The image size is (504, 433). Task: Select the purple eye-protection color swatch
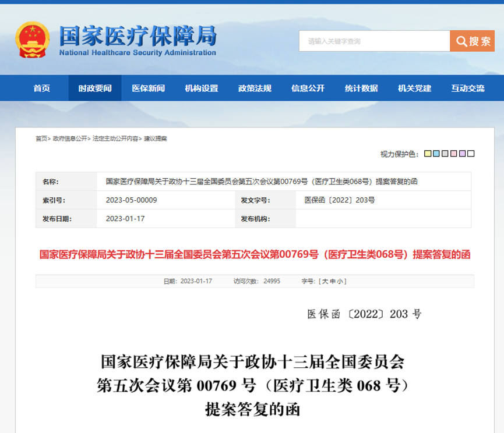click(x=462, y=154)
